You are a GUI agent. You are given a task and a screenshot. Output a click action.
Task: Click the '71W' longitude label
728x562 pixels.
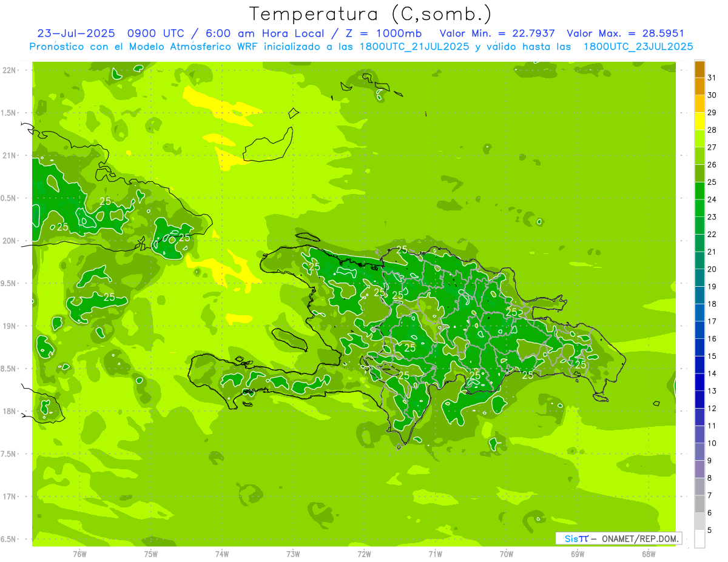[x=435, y=554]
